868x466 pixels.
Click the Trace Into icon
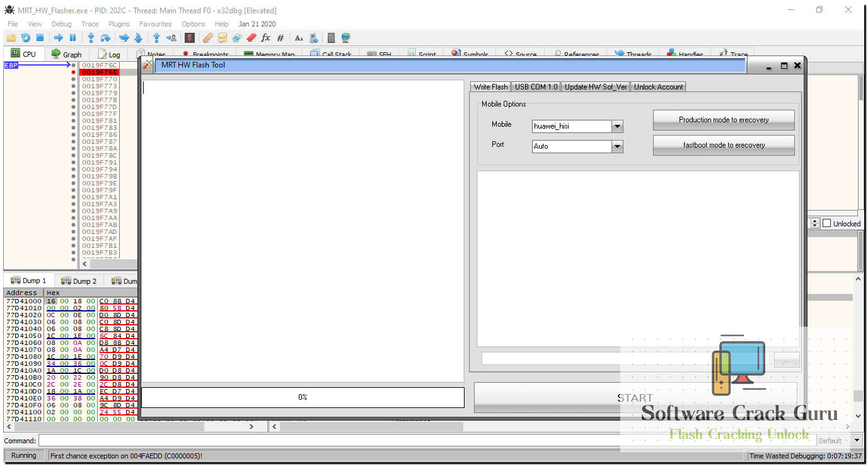(x=124, y=38)
